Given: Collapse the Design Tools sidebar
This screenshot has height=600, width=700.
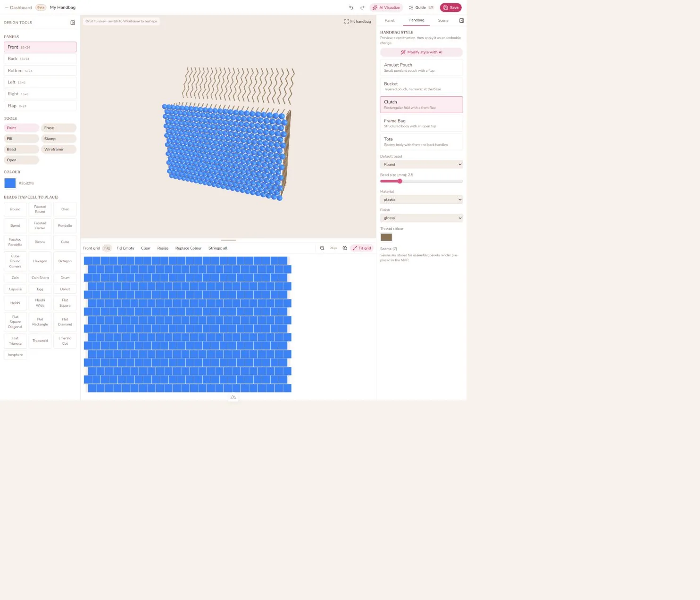Looking at the screenshot, I should point(73,23).
